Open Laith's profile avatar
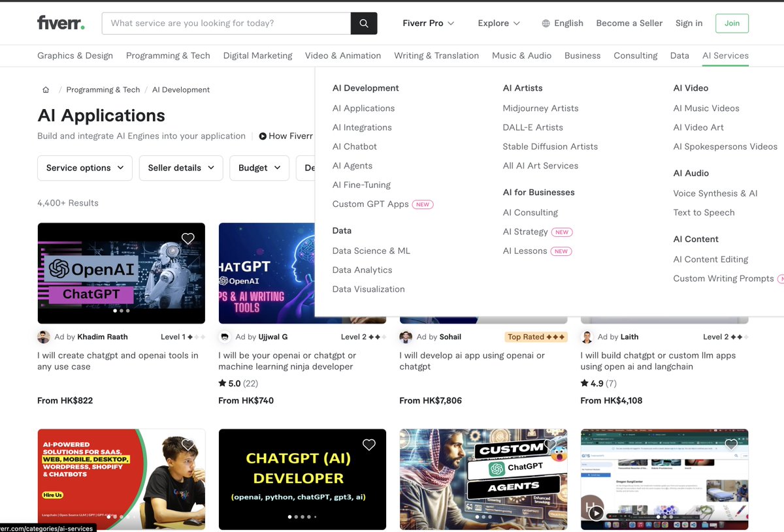Viewport: 784px width, 532px height. [587, 337]
